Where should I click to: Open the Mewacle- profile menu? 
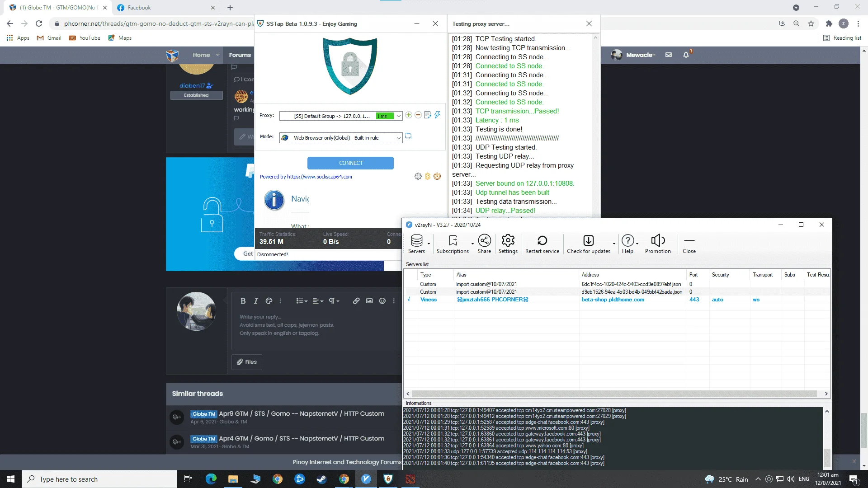(x=633, y=55)
